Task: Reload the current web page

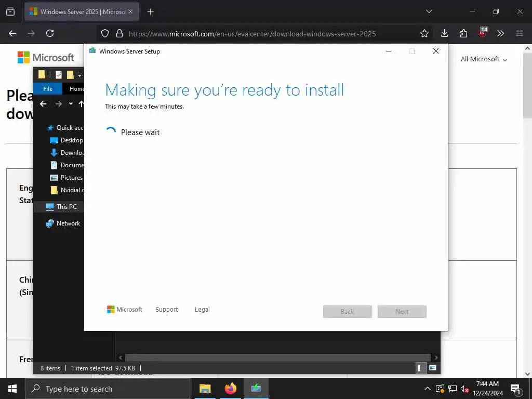Action: [x=50, y=33]
